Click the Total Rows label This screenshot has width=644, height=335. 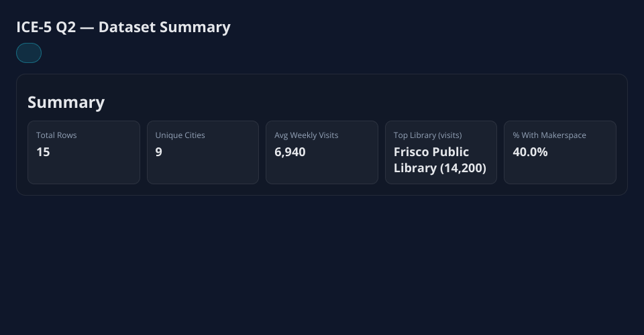pyautogui.click(x=56, y=135)
